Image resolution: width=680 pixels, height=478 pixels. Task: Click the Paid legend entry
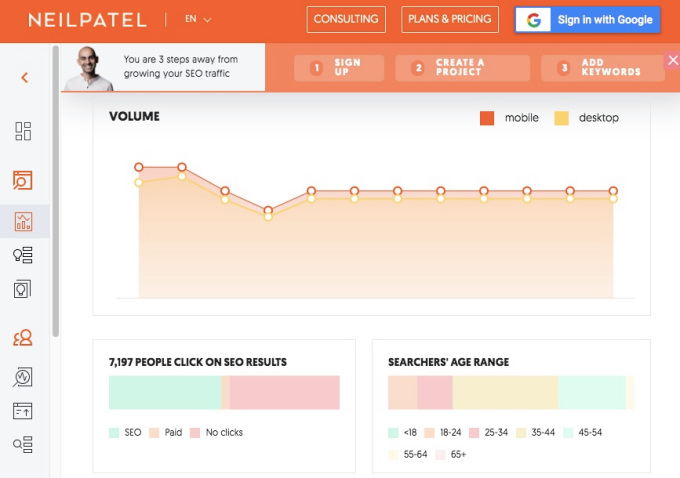tap(165, 432)
